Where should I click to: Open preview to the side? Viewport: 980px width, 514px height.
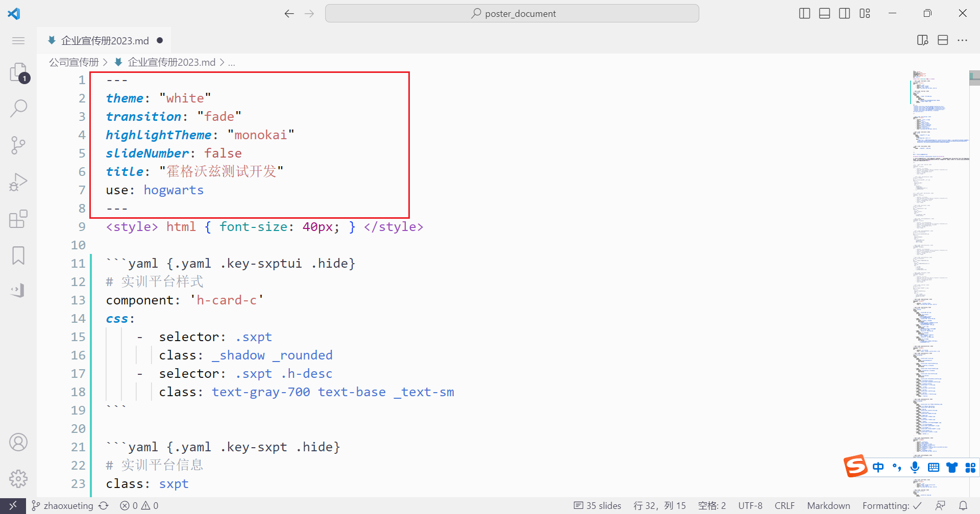tap(922, 40)
